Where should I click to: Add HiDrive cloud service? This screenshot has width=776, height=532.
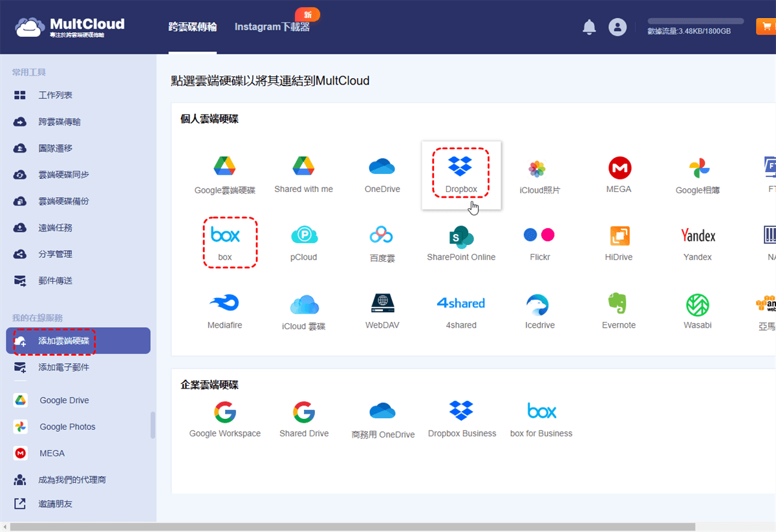pos(619,243)
